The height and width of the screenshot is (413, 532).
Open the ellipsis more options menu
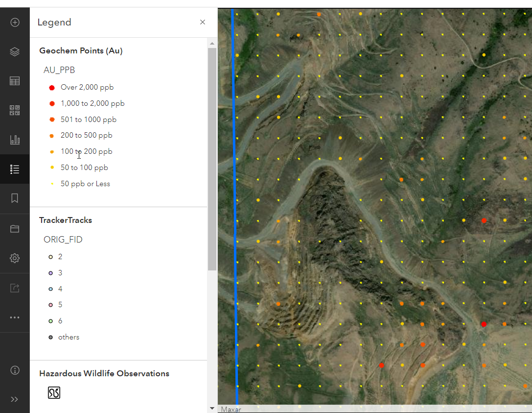(x=15, y=317)
